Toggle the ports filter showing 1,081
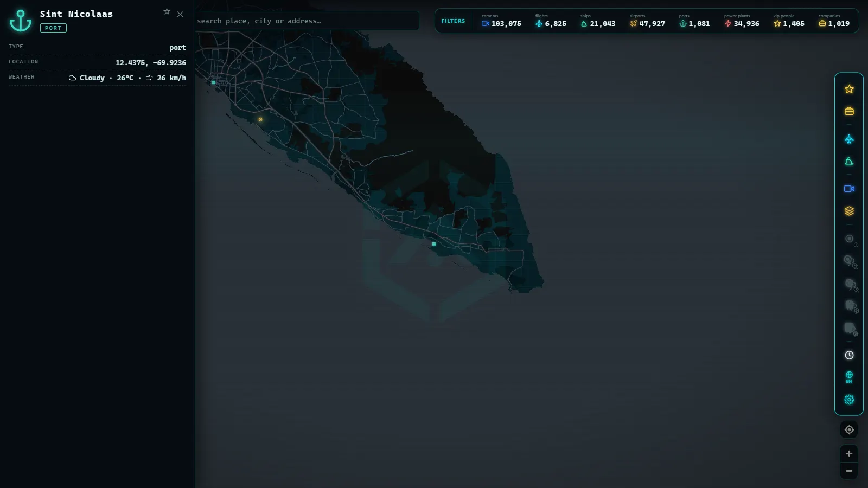The image size is (868, 488). (694, 21)
